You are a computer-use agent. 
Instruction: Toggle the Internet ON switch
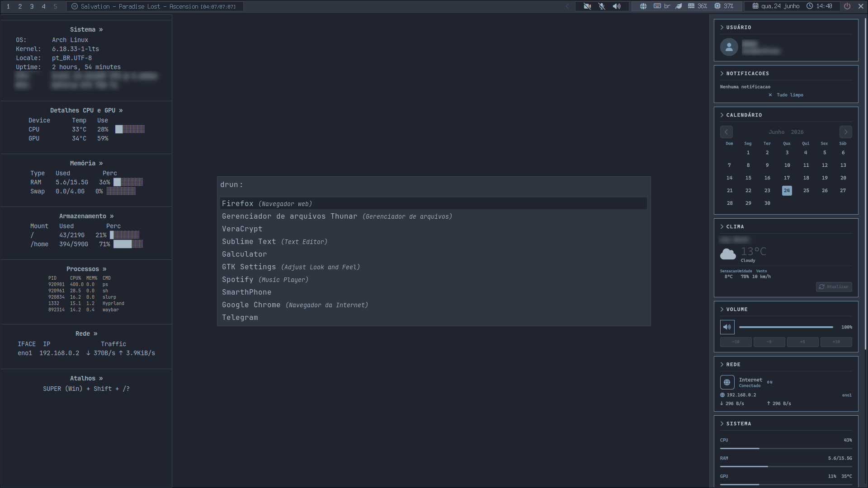(770, 382)
